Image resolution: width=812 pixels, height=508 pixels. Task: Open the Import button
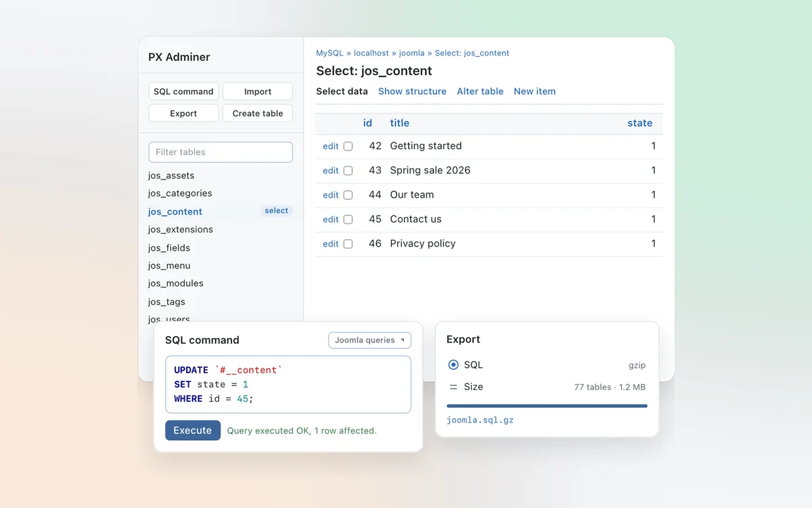pos(258,91)
